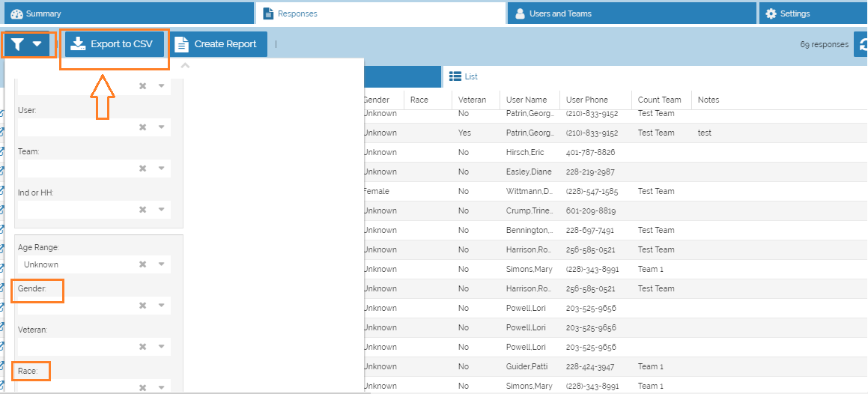The width and height of the screenshot is (868, 394).
Task: Clear the User filter with X icon
Action: point(142,127)
